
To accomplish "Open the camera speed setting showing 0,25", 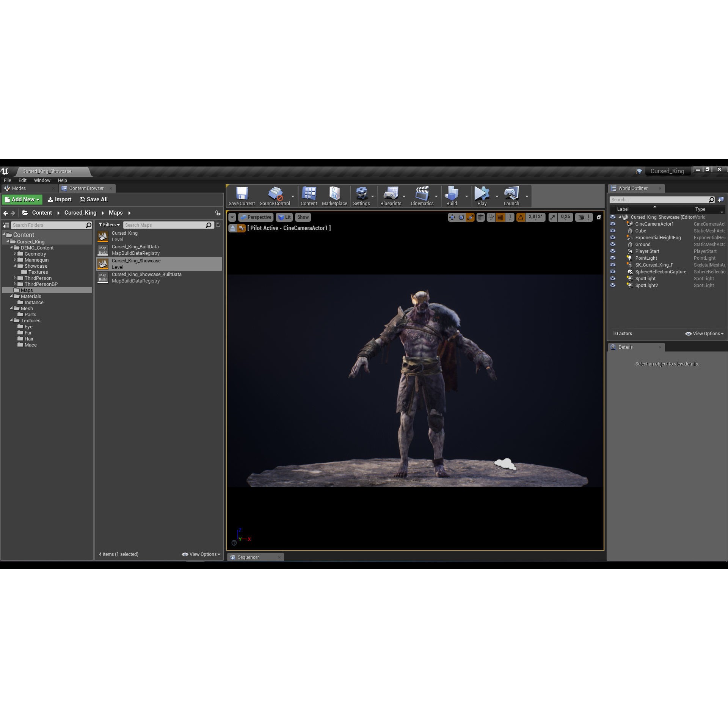I will [x=566, y=217].
